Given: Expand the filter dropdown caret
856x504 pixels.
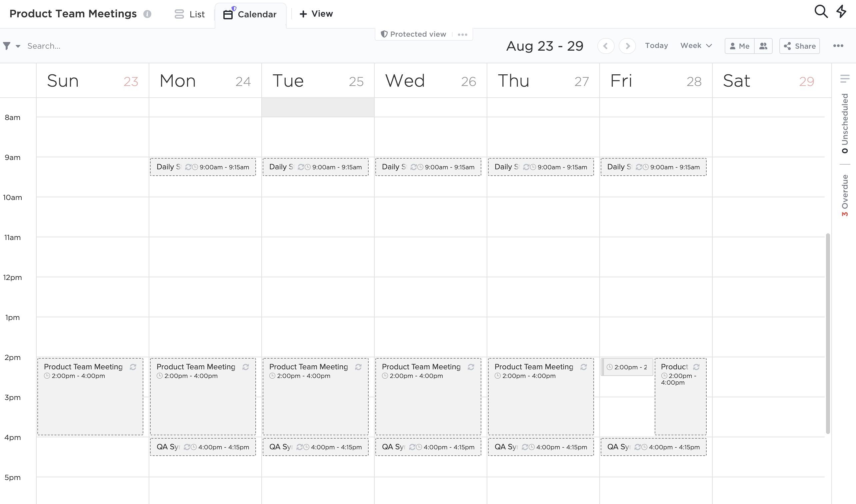Looking at the screenshot, I should point(18,46).
